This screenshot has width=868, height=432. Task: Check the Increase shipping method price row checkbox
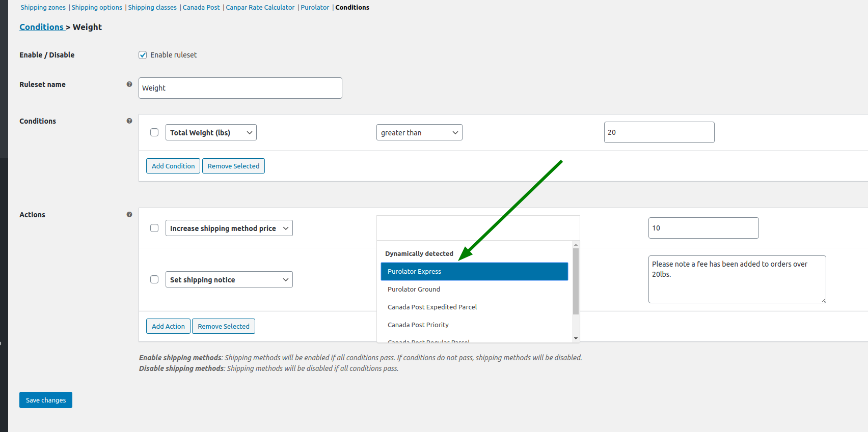pyautogui.click(x=154, y=228)
